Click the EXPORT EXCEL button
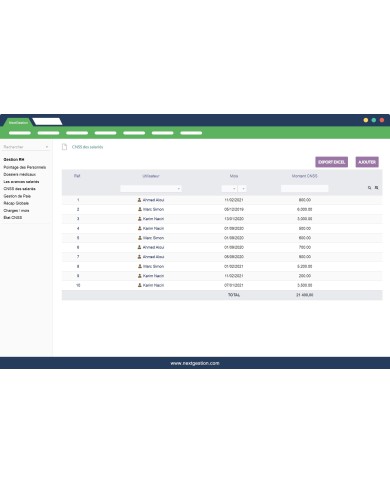The height and width of the screenshot is (484, 390). coord(332,162)
